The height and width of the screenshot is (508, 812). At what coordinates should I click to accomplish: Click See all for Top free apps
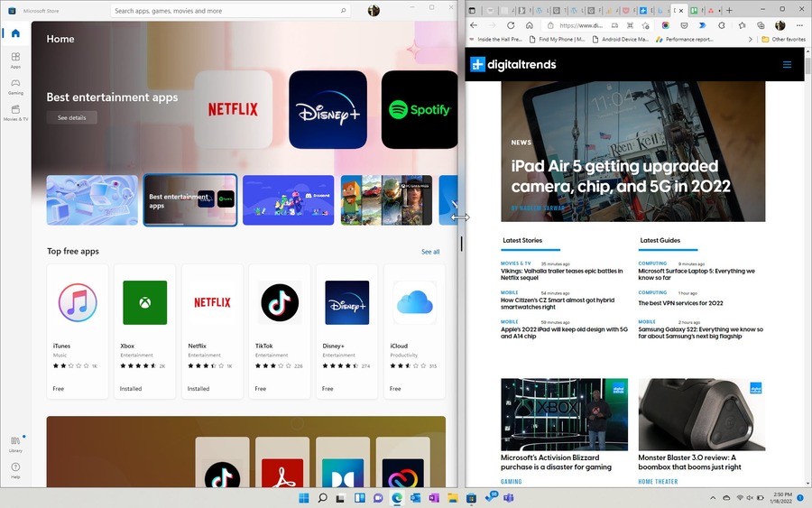click(x=430, y=252)
